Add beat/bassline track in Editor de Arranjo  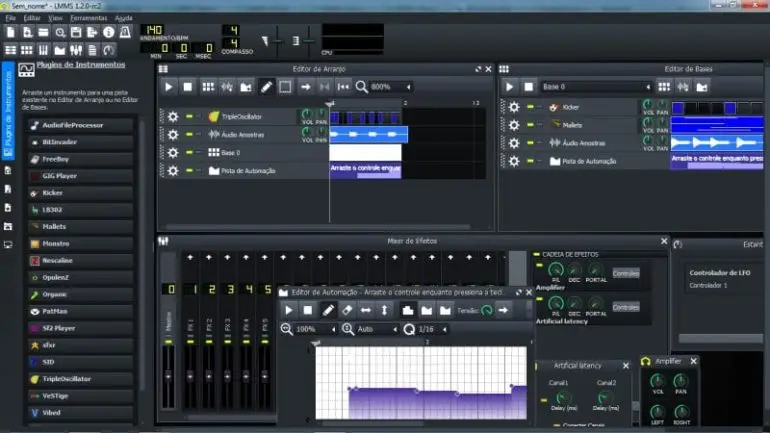pos(208,87)
